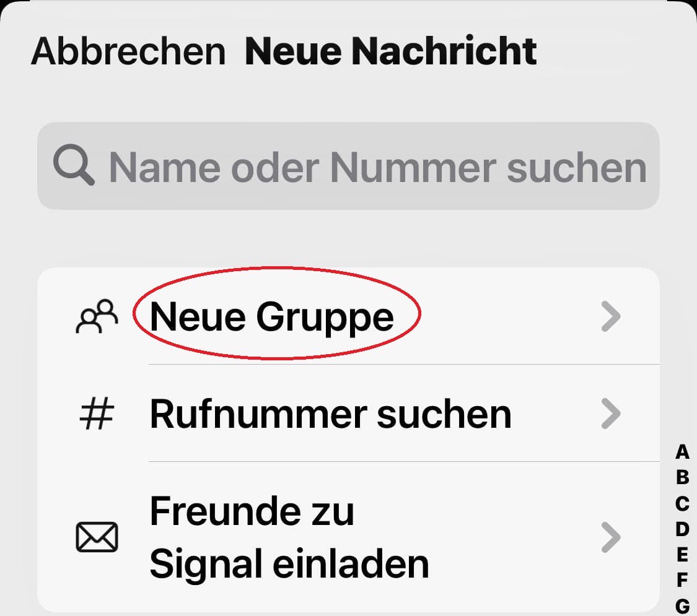Select letter D in the side index

(x=682, y=531)
